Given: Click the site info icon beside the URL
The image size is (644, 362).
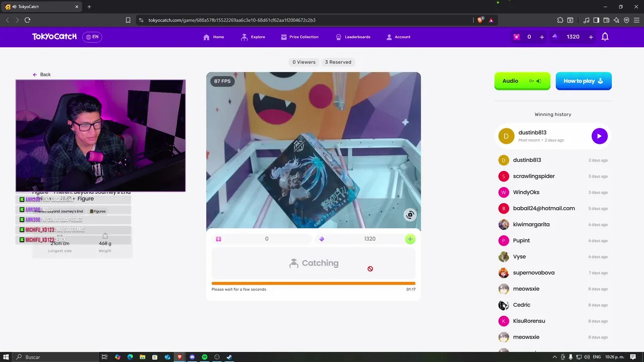Looking at the screenshot, I should coord(141,20).
